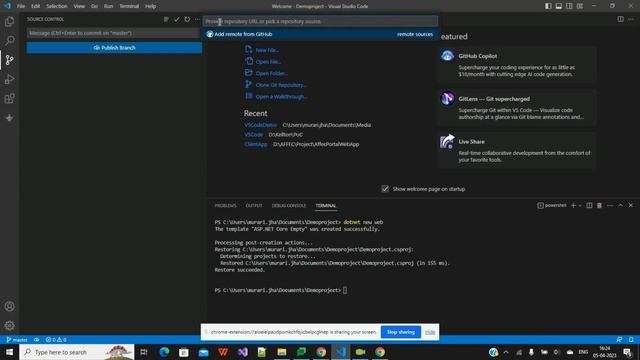Viewport: 640px width, 360px height.
Task: Open the View menu
Action: coord(79,6)
